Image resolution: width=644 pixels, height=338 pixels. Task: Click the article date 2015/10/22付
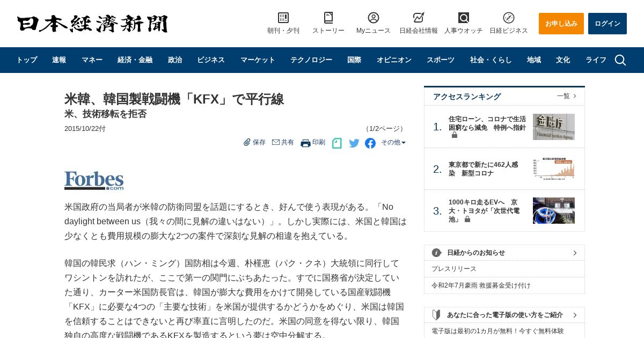coord(85,129)
